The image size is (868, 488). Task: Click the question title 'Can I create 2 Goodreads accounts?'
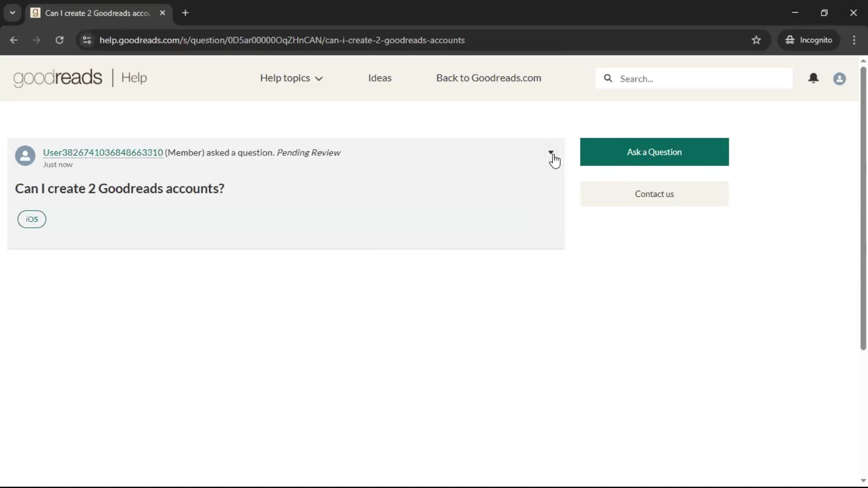click(120, 188)
